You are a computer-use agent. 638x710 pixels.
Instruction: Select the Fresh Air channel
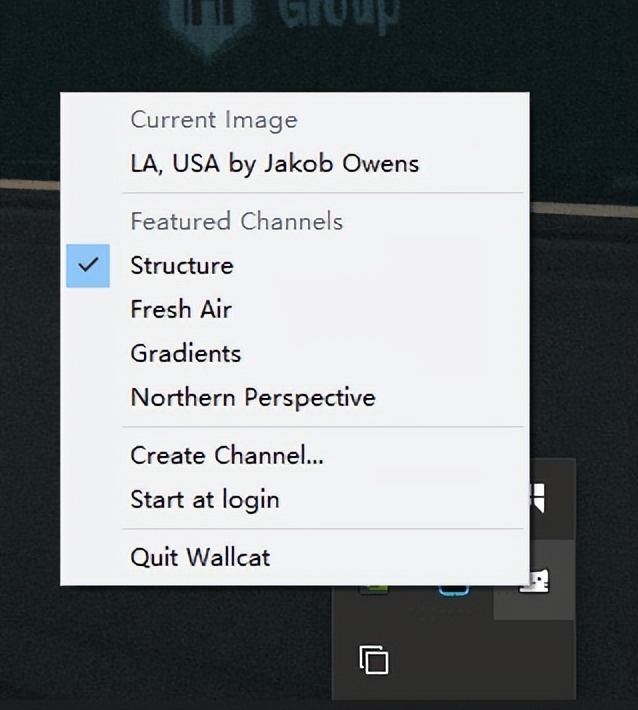[181, 309]
